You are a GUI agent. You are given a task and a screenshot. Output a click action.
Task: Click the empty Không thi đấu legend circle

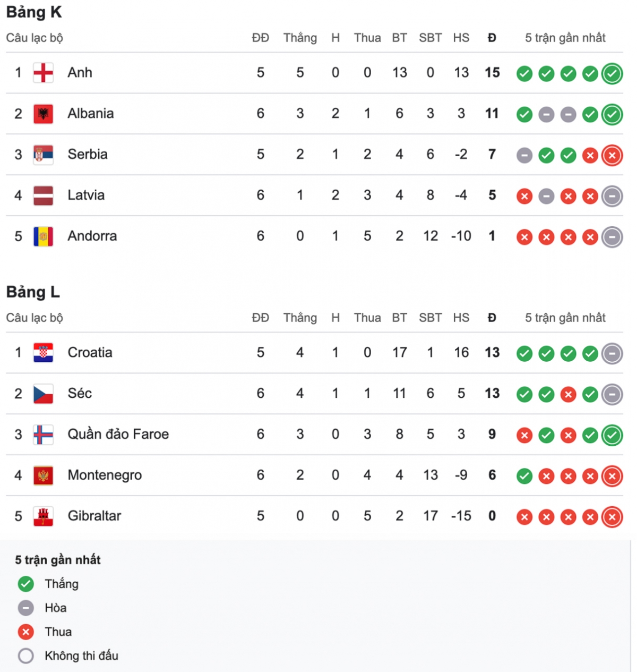click(x=25, y=656)
